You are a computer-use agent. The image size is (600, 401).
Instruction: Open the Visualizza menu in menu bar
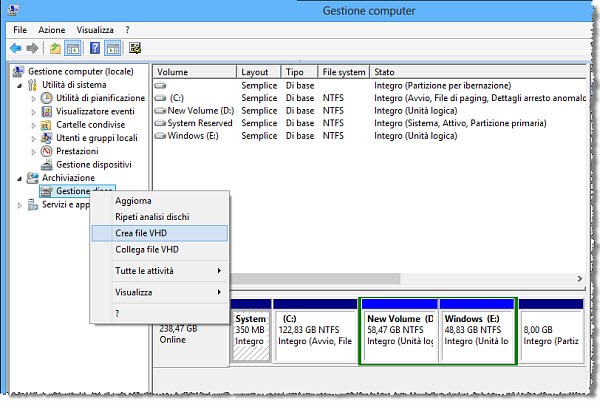(95, 30)
